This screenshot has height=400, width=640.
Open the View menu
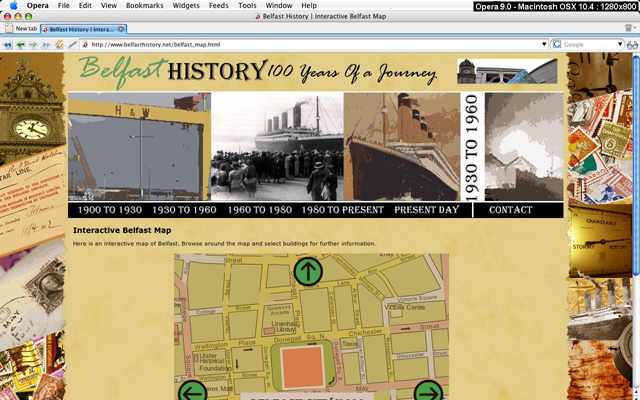click(109, 5)
